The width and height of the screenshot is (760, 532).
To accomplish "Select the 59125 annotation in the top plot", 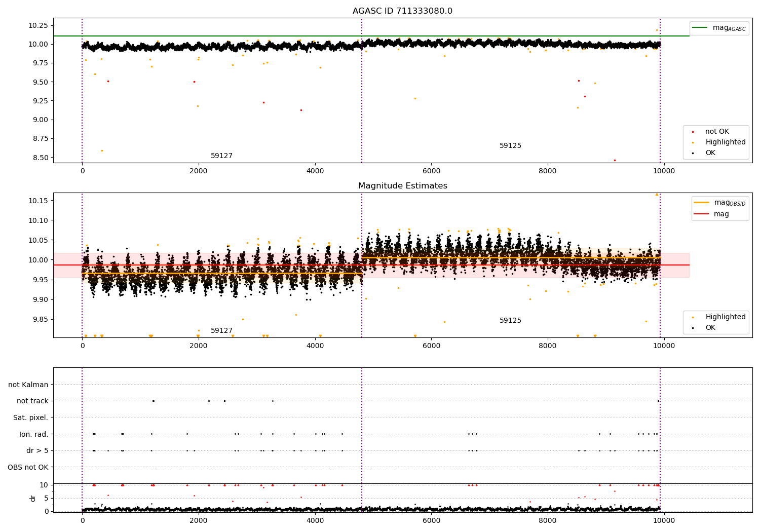I will coord(510,146).
